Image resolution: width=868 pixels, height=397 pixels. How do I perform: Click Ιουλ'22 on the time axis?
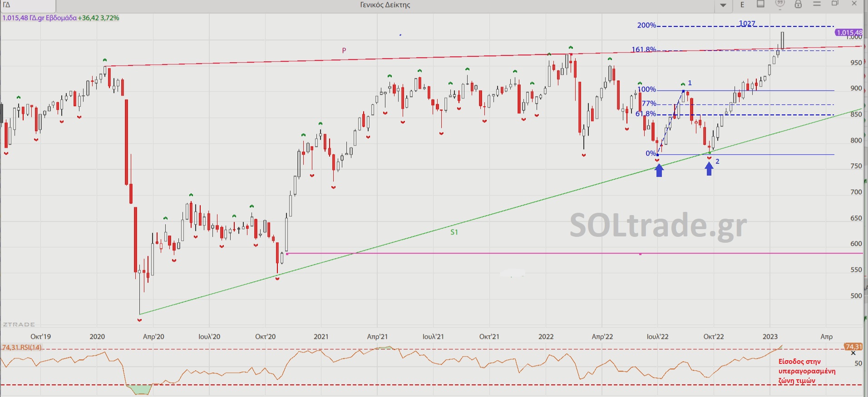(658, 337)
